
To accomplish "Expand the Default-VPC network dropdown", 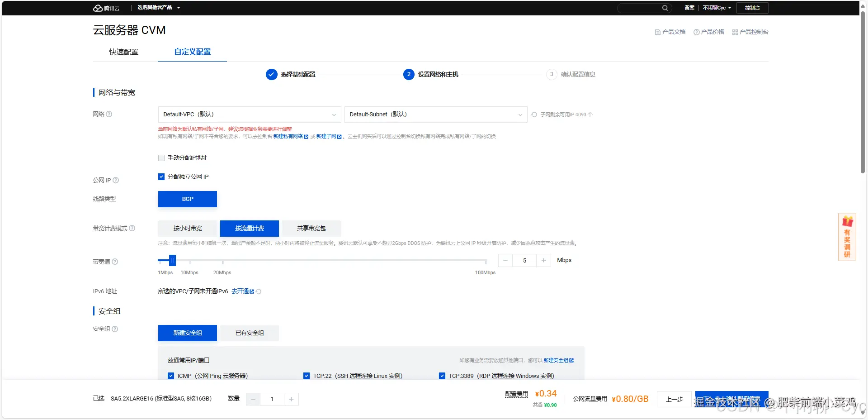I will click(250, 115).
